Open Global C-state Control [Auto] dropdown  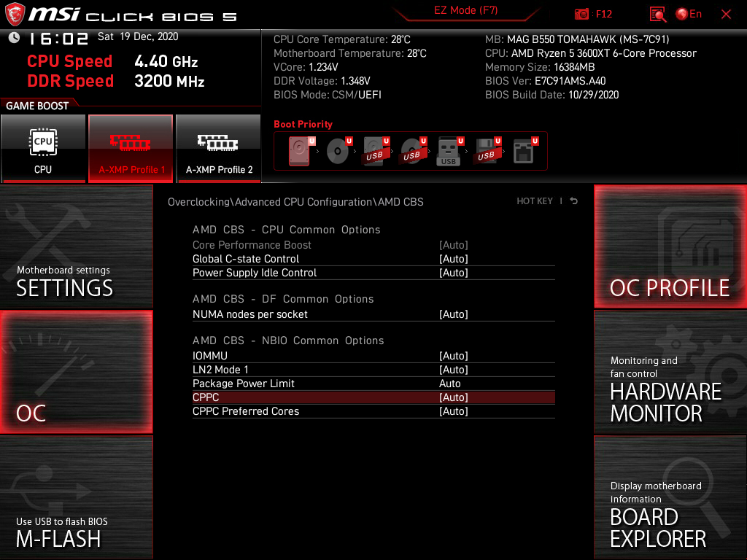pos(454,259)
